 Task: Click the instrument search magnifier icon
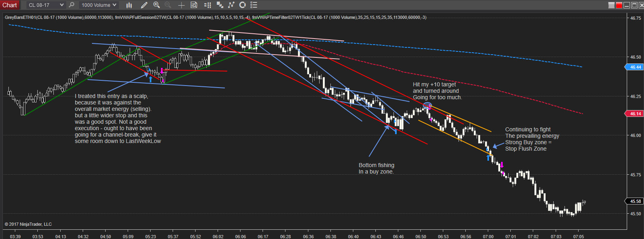click(x=71, y=5)
